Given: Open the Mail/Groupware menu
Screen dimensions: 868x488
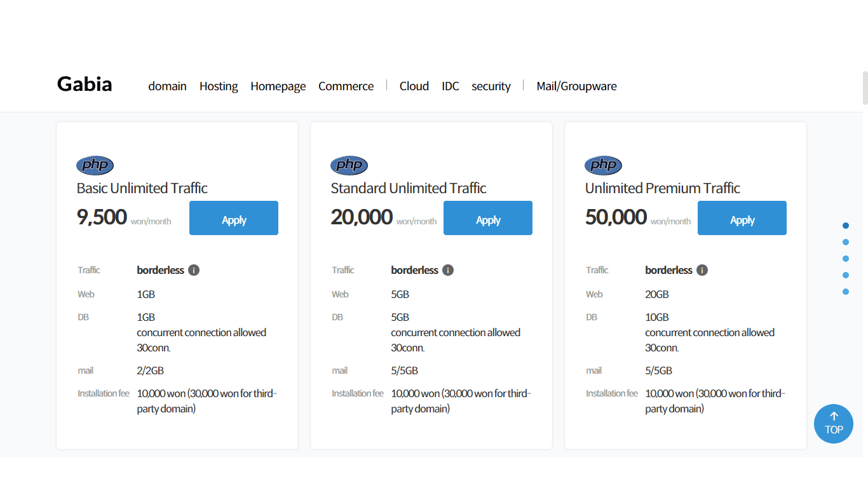Looking at the screenshot, I should (x=577, y=86).
